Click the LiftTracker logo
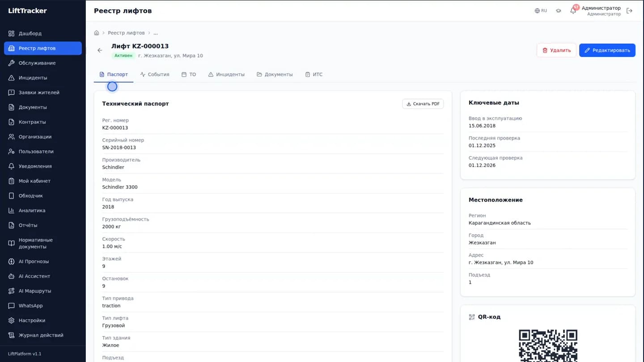This screenshot has height=362, width=644. (28, 11)
